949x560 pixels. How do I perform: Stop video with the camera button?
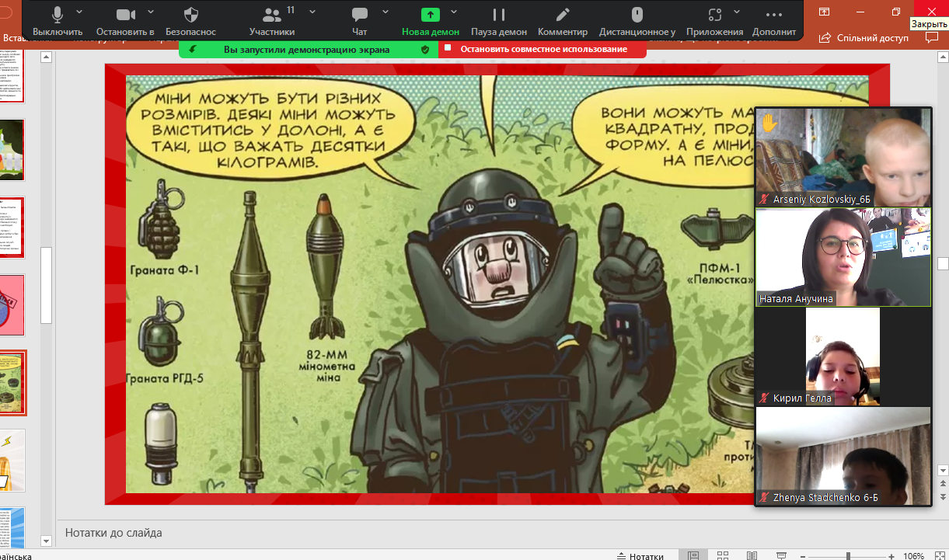pos(125,21)
